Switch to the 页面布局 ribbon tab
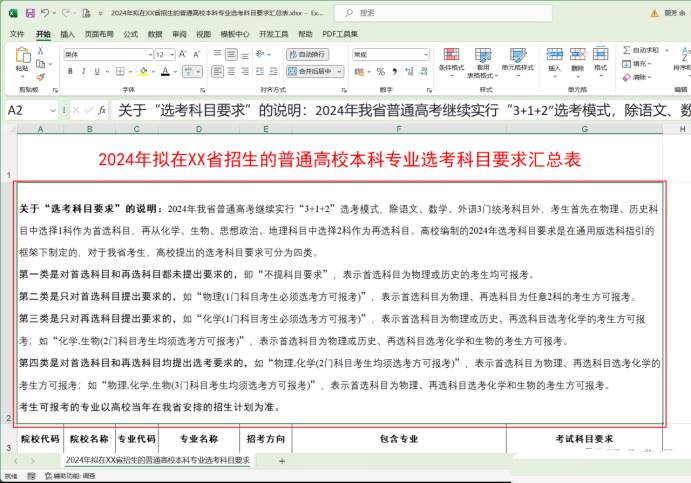 pyautogui.click(x=99, y=34)
